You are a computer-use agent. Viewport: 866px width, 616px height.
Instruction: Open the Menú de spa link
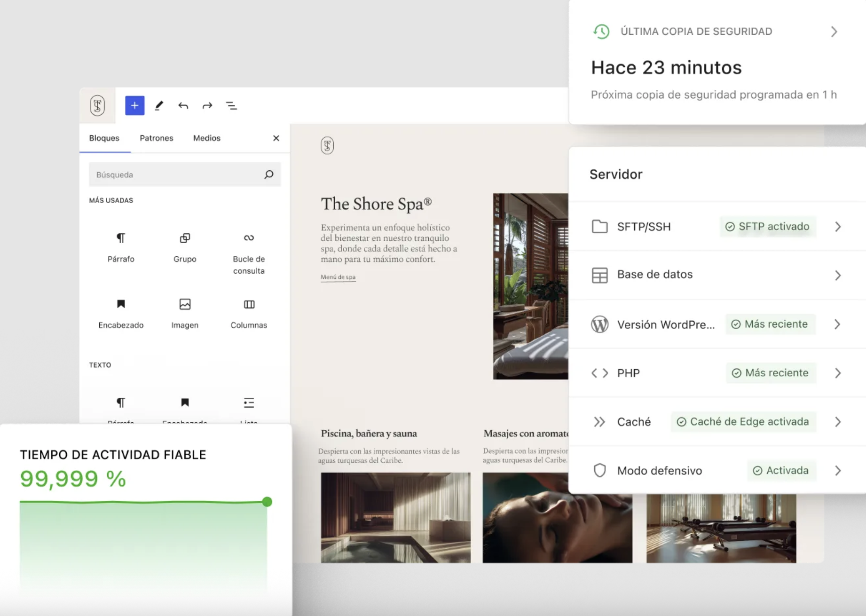(x=338, y=277)
